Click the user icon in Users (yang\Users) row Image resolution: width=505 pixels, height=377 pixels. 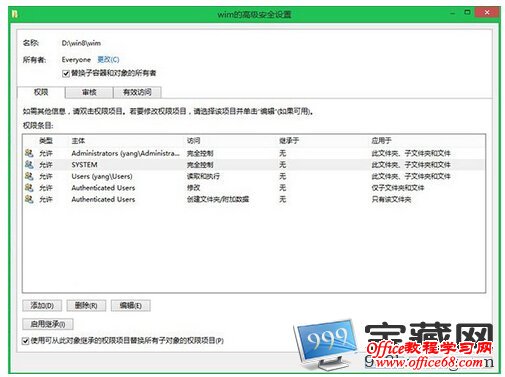29,176
